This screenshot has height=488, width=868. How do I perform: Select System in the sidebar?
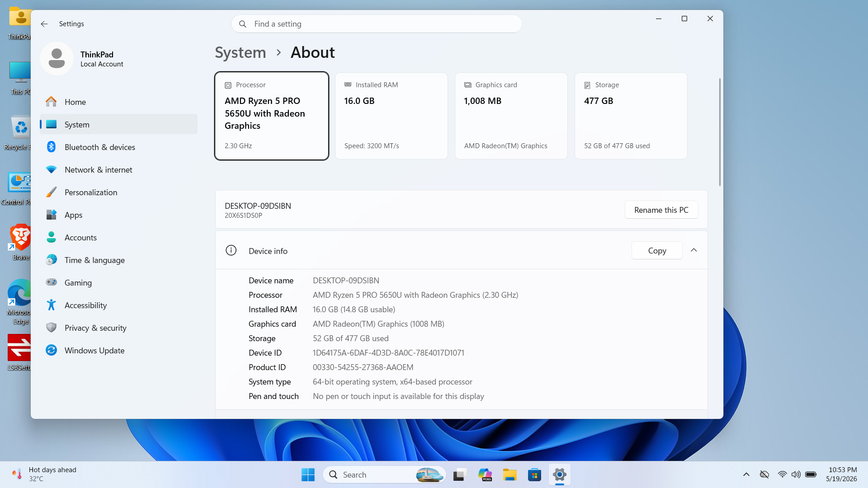point(118,124)
